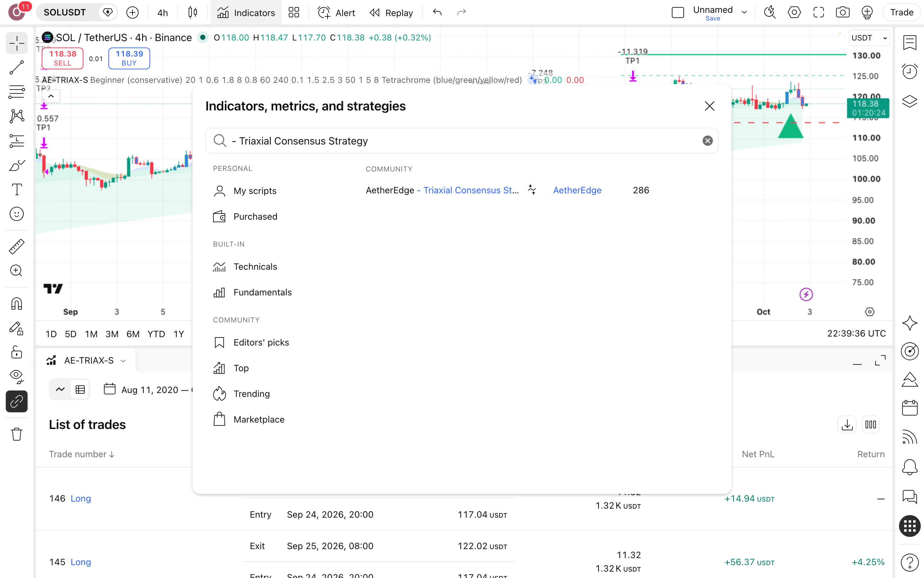Open the AetherEdge author link

click(x=577, y=190)
